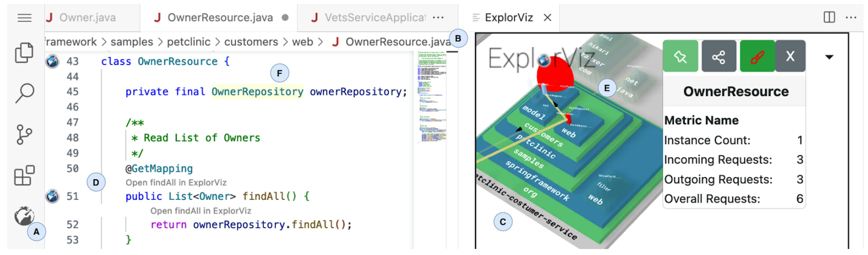Viewport: 868px width, 255px height.
Task: Open the Source Control branch icon
Action: [x=24, y=134]
